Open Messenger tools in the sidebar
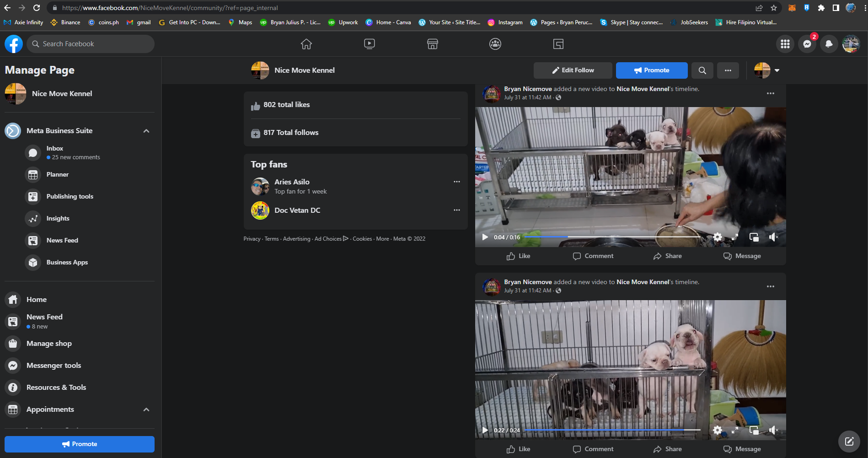The width and height of the screenshot is (868, 458). (x=80, y=366)
